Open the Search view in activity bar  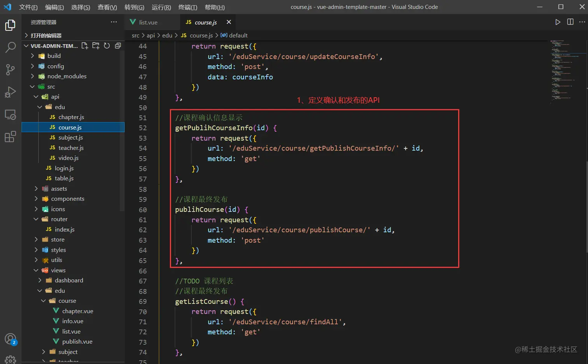click(x=10, y=47)
